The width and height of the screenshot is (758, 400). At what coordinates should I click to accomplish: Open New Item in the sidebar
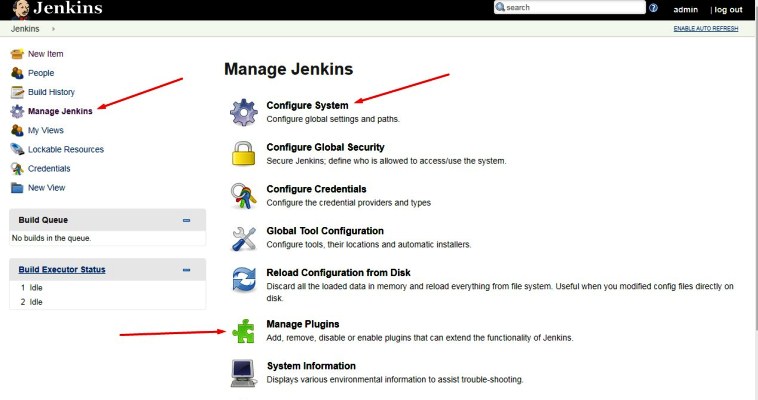45,54
